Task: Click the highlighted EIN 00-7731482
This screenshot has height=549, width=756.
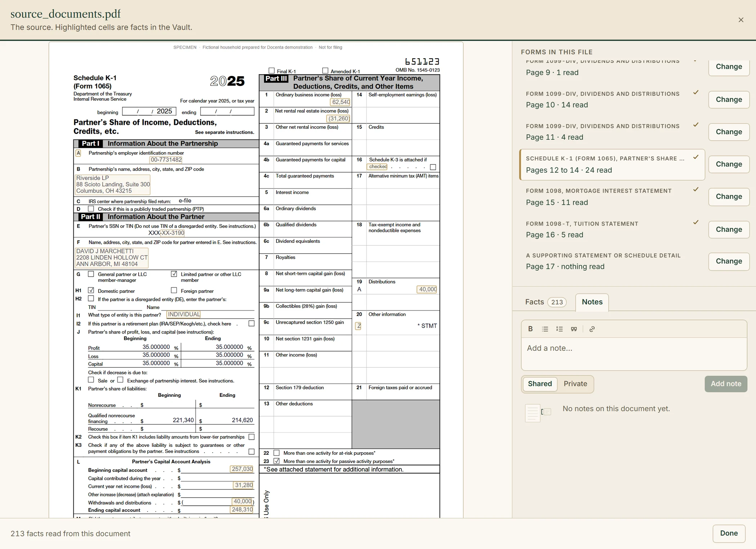Action: pyautogui.click(x=166, y=160)
